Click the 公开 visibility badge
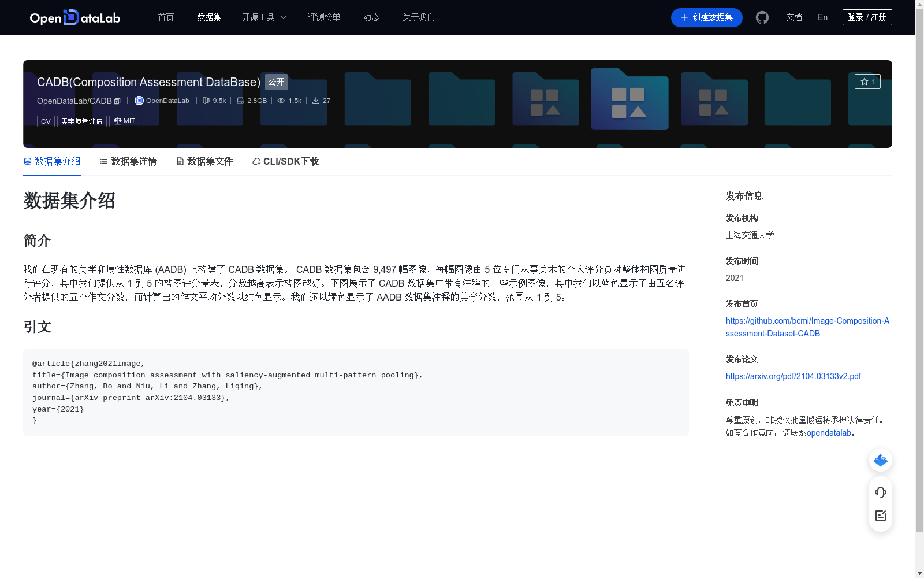Screen dimensions: 924x578 point(277,82)
